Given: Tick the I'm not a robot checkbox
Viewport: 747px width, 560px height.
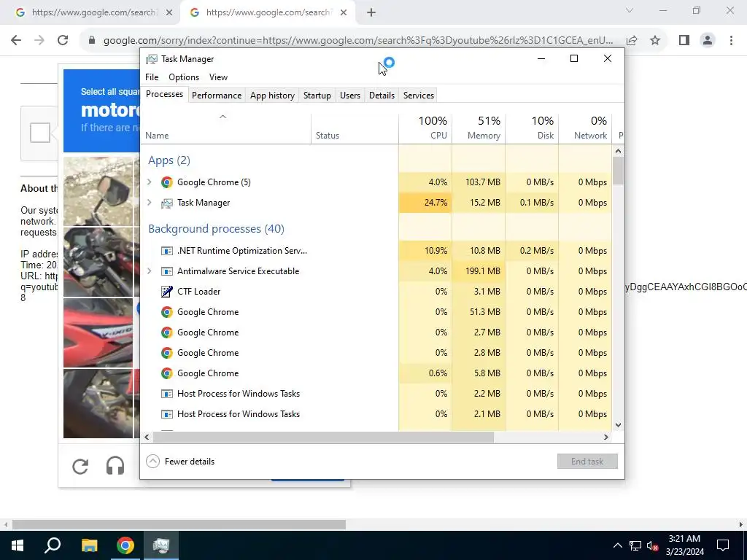Looking at the screenshot, I should (x=40, y=133).
